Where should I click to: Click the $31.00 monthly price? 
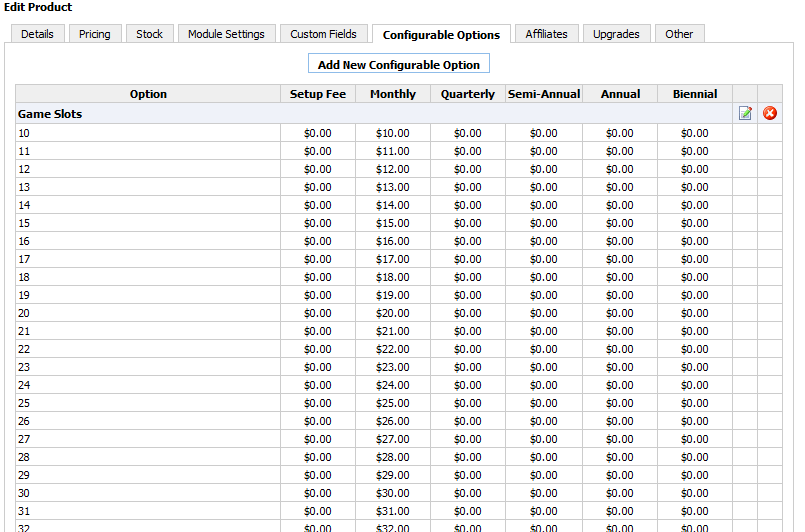pyautogui.click(x=393, y=511)
